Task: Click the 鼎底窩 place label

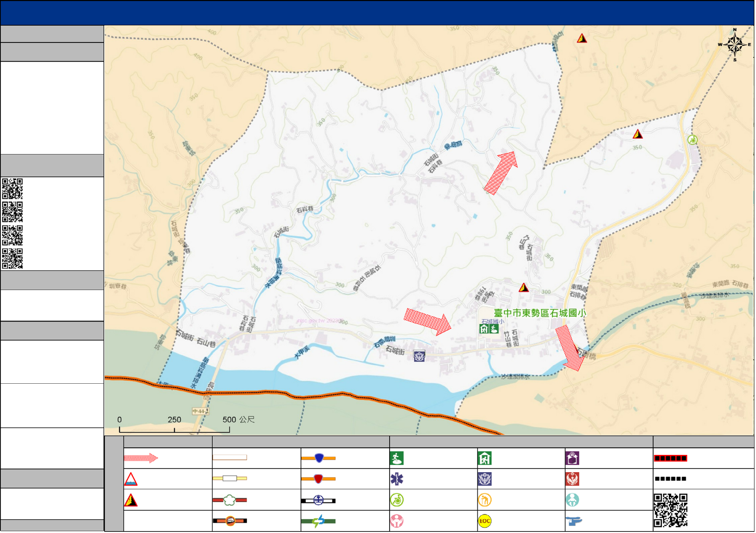Action: point(454,145)
